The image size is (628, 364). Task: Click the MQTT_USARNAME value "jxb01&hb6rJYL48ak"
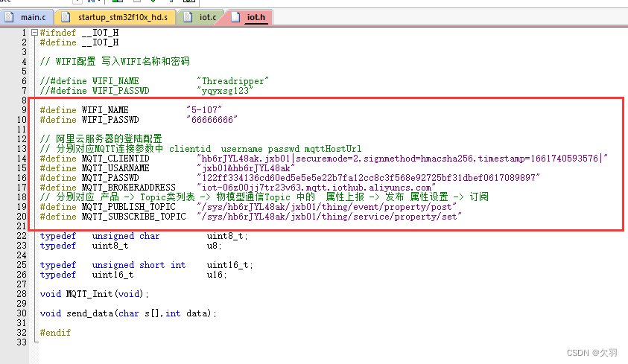(x=246, y=168)
